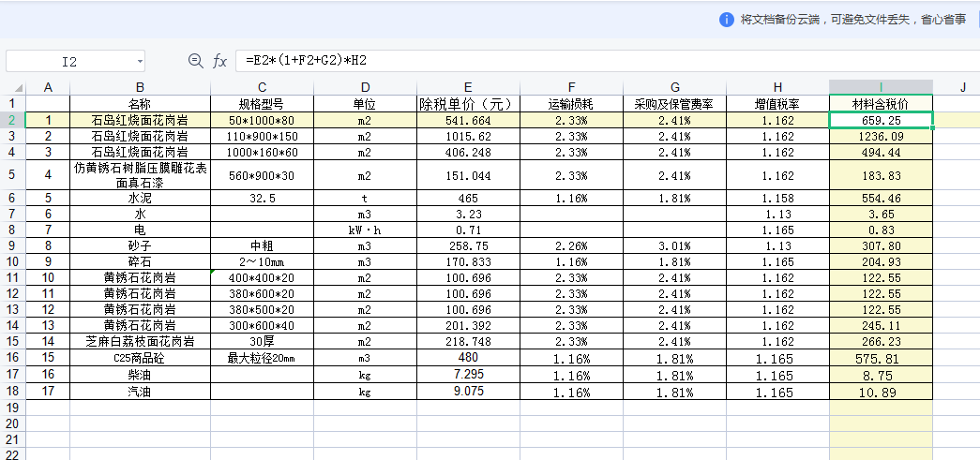Click the select-all corner of the sheet
Image resolution: width=980 pixels, height=460 pixels.
coord(12,87)
